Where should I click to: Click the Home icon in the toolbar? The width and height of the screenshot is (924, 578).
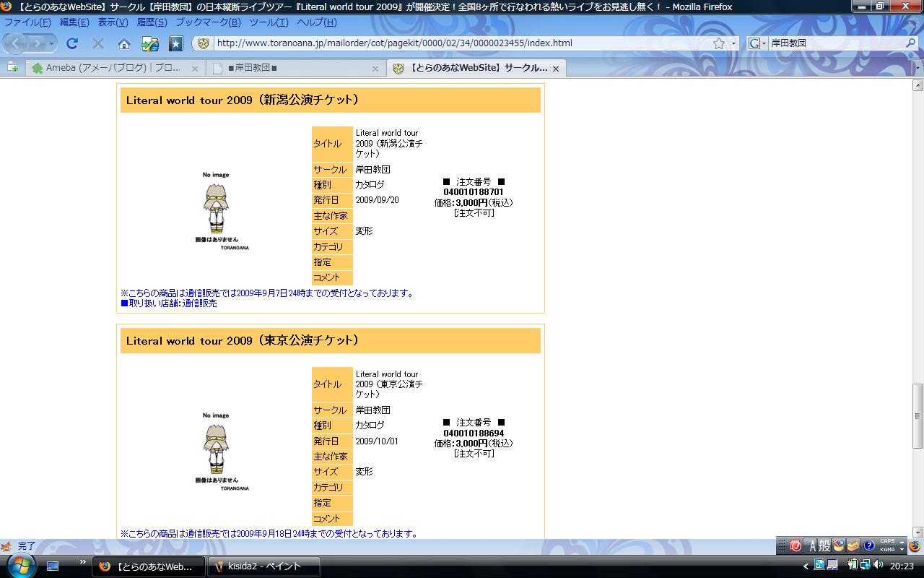coord(124,43)
